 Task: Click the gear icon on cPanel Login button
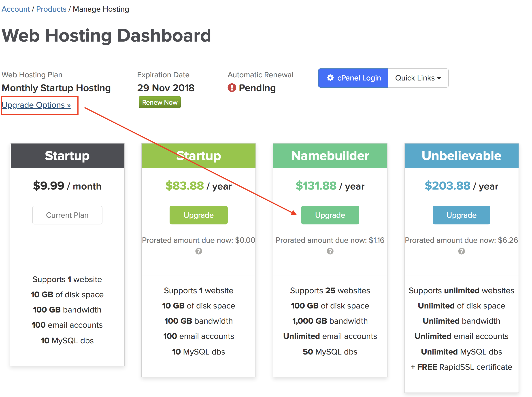pos(330,78)
